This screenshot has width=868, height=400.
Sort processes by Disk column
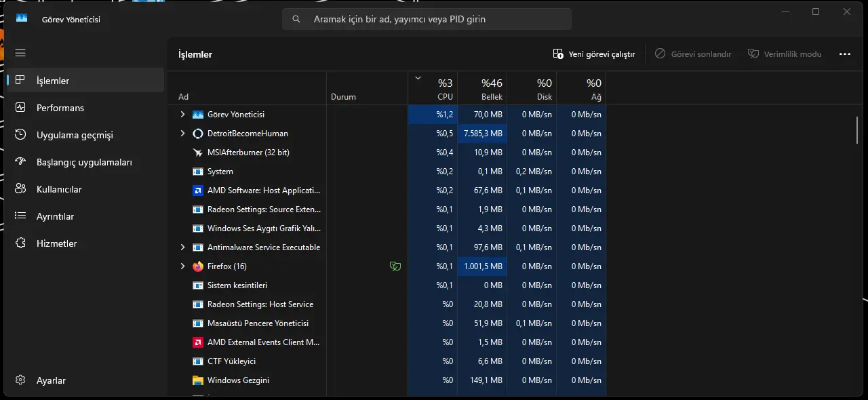coord(532,89)
